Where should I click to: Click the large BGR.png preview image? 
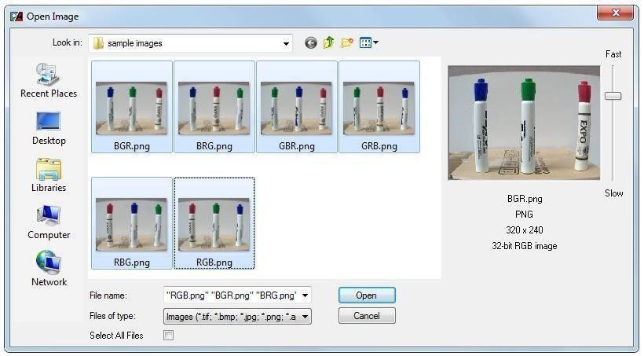coord(524,123)
